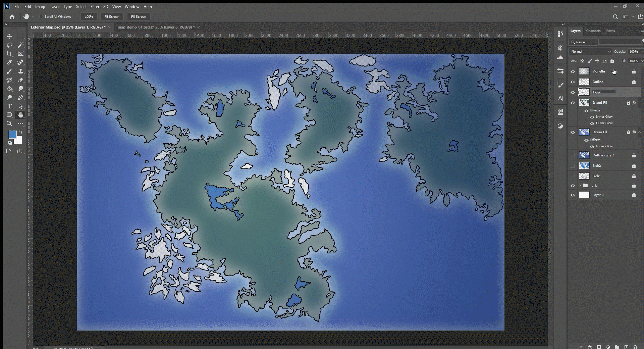
Task: Click the foreground color swatch
Action: tap(12, 135)
